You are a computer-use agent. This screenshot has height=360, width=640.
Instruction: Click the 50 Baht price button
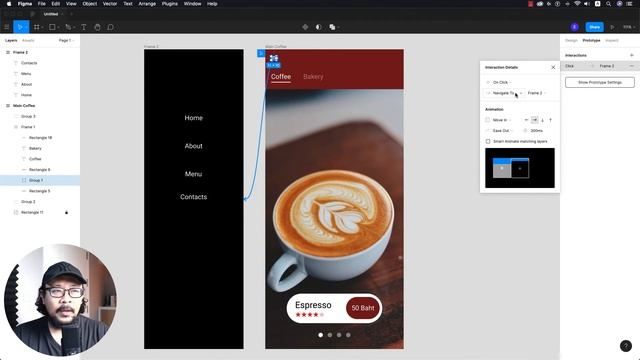[x=363, y=308]
